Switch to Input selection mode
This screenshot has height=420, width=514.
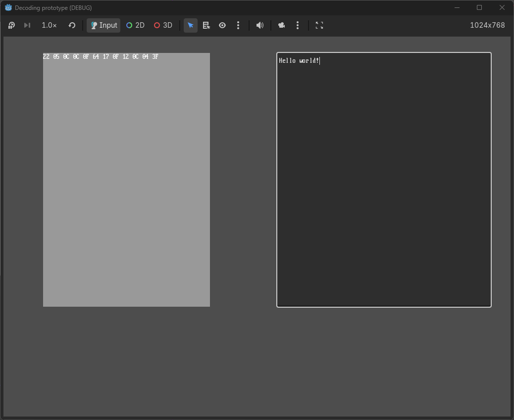[x=103, y=25]
